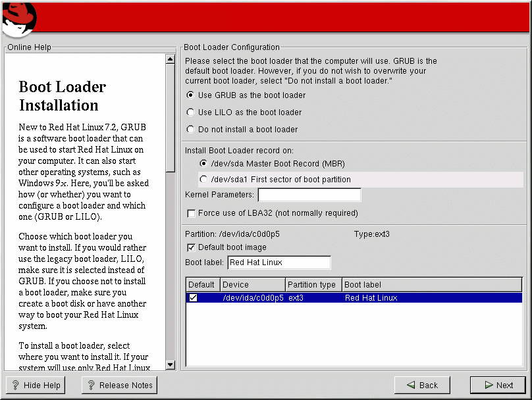Click the Boot label column header
Image resolution: width=532 pixels, height=400 pixels.
[x=432, y=285]
